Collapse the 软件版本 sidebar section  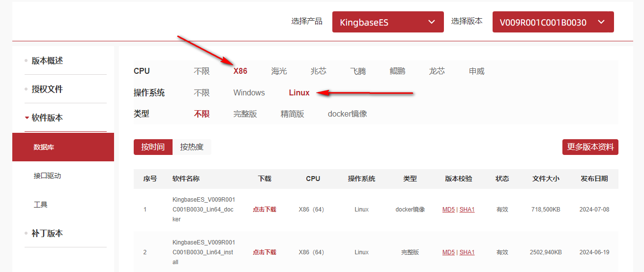[x=47, y=118]
